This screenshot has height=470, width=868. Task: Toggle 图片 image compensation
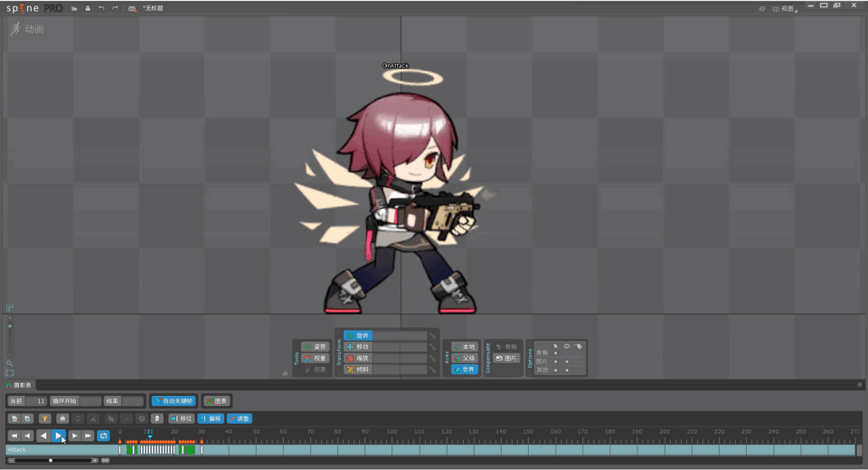click(506, 358)
